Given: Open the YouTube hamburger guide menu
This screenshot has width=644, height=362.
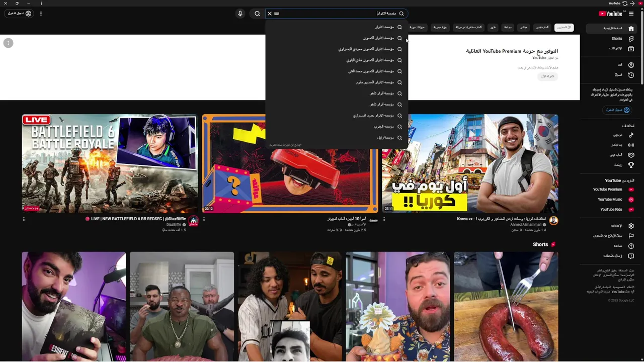Looking at the screenshot, I should coord(631,14).
